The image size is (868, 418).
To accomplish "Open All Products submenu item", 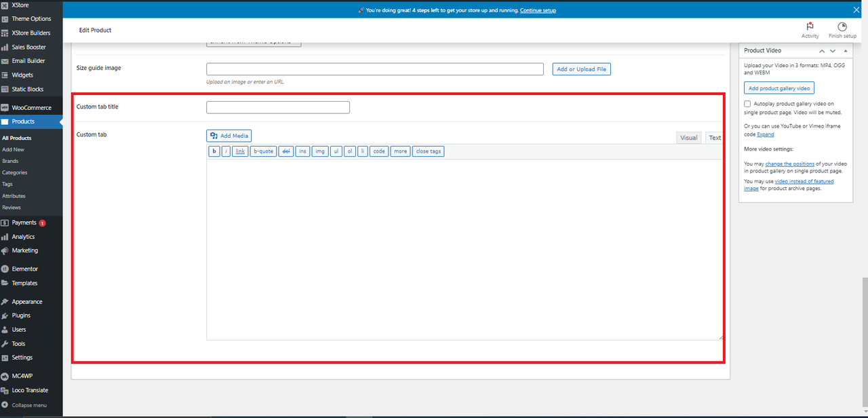I will pyautogui.click(x=17, y=138).
